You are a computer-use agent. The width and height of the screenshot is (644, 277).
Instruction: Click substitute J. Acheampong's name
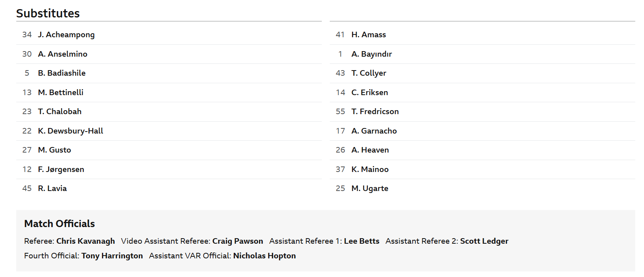[x=66, y=35]
